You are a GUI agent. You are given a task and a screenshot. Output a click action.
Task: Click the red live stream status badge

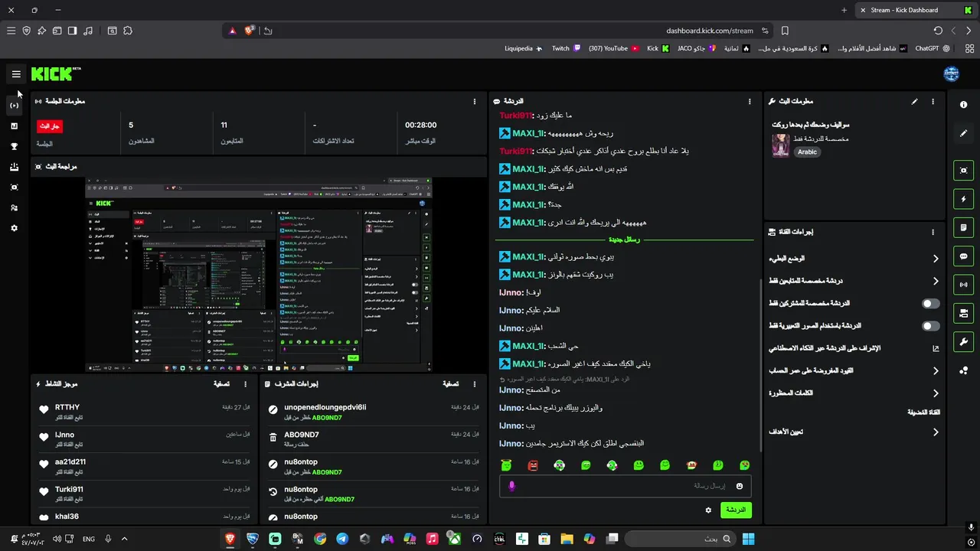50,126
